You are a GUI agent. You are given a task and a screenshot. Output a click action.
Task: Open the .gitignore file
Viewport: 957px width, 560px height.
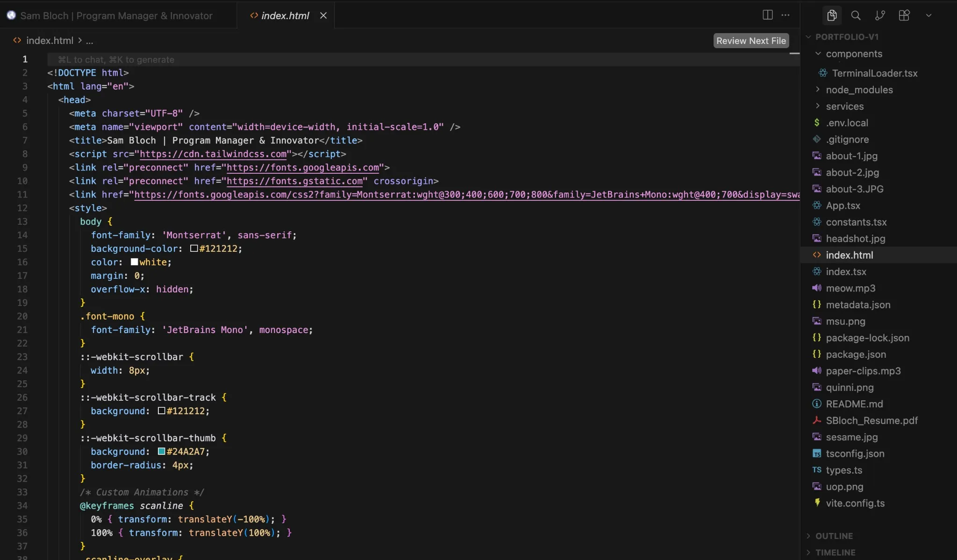[847, 140]
